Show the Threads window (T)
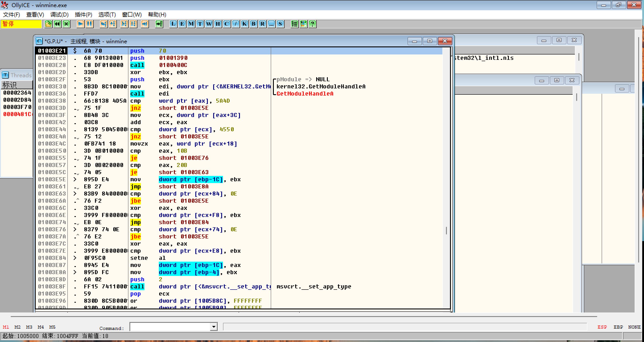The width and height of the screenshot is (644, 342). pyautogui.click(x=200, y=24)
